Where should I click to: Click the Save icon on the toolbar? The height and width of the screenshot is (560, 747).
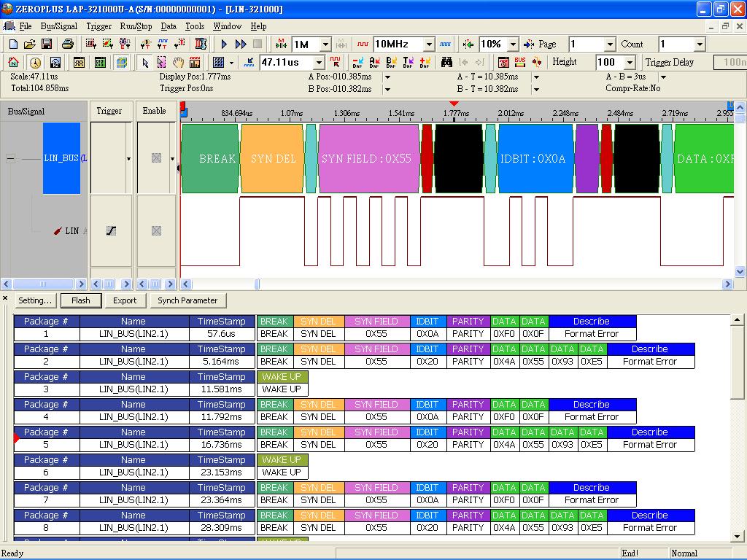pyautogui.click(x=47, y=44)
